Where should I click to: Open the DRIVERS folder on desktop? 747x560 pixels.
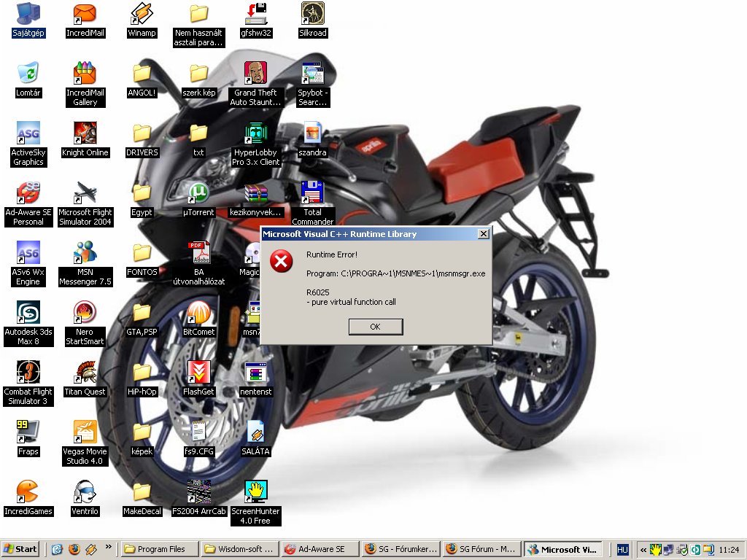click(x=142, y=133)
